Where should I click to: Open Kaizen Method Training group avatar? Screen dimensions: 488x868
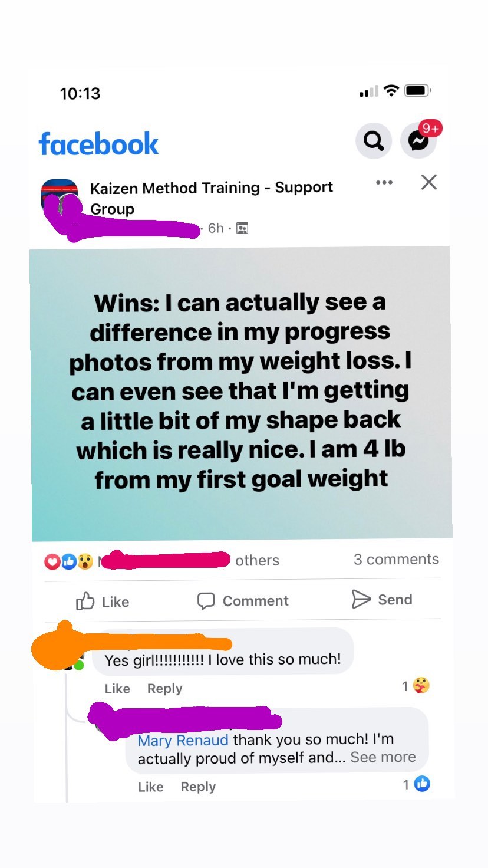click(60, 197)
